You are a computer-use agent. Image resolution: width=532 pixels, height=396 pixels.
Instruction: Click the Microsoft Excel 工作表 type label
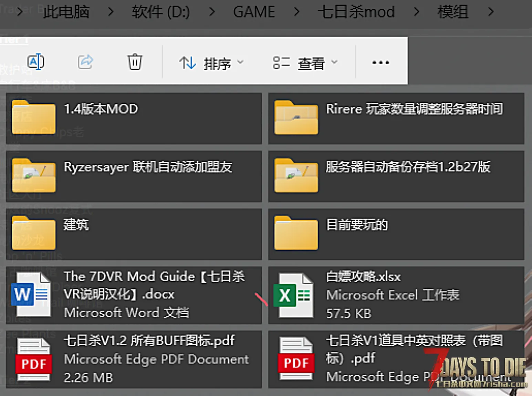pos(393,295)
